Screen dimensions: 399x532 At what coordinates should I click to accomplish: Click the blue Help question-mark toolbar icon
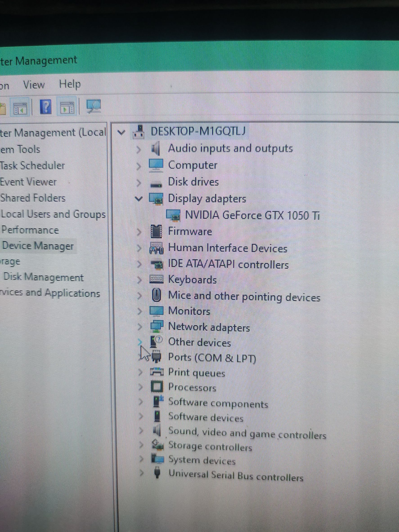pos(46,107)
